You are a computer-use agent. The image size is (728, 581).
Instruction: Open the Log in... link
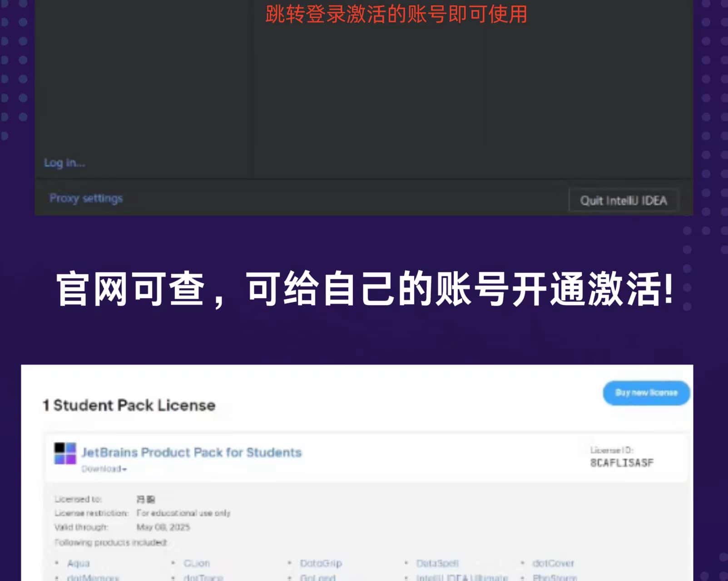[x=64, y=162]
